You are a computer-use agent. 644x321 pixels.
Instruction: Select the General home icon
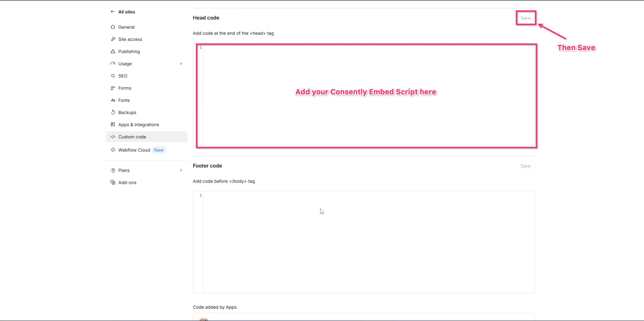(113, 27)
